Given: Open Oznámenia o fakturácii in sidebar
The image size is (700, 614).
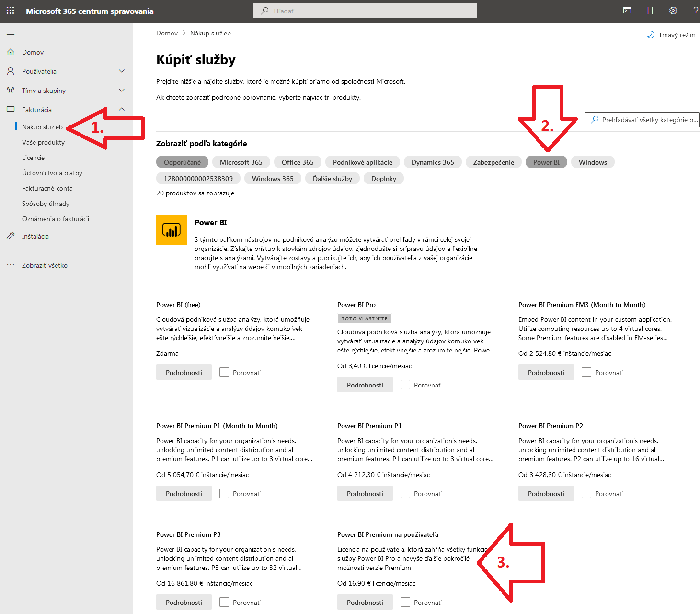Looking at the screenshot, I should click(56, 219).
